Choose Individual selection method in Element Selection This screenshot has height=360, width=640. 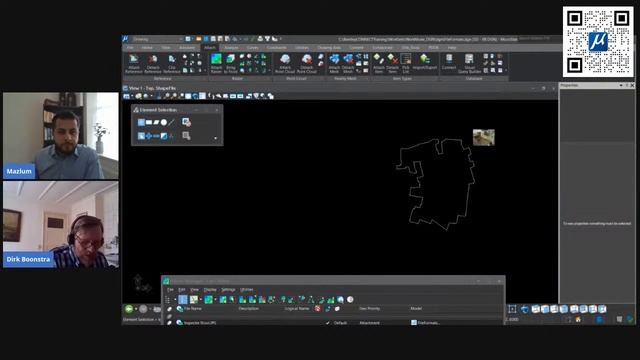[141, 122]
